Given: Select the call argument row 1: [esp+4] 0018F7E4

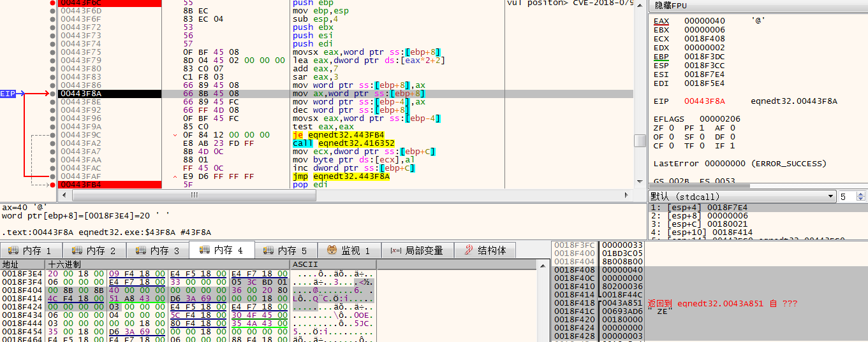Looking at the screenshot, I should coord(758,208).
